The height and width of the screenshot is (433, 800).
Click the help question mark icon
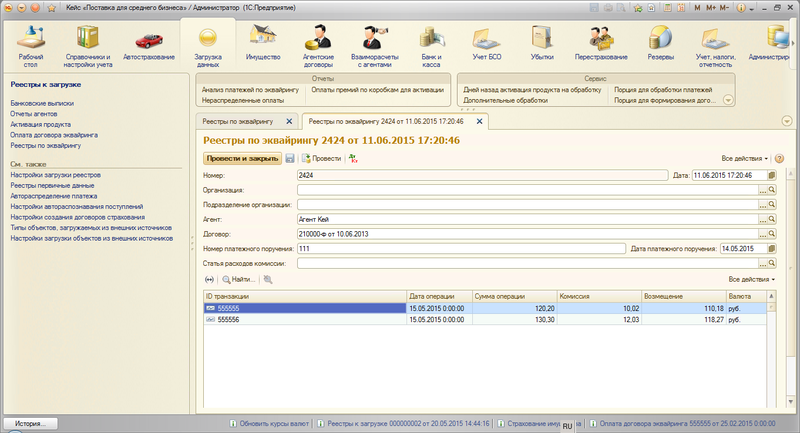[779, 158]
